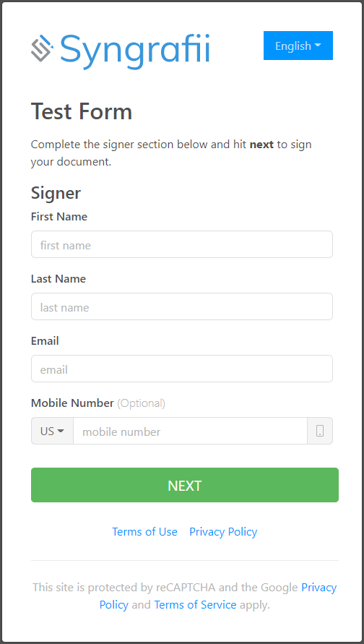The height and width of the screenshot is (644, 364).
Task: Click the mobile number text field
Action: [190, 431]
